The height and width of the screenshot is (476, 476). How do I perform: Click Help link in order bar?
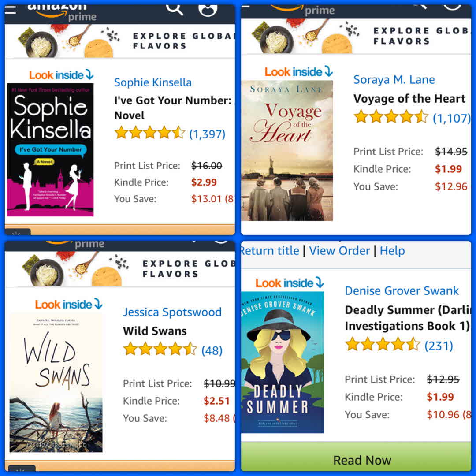(x=392, y=251)
